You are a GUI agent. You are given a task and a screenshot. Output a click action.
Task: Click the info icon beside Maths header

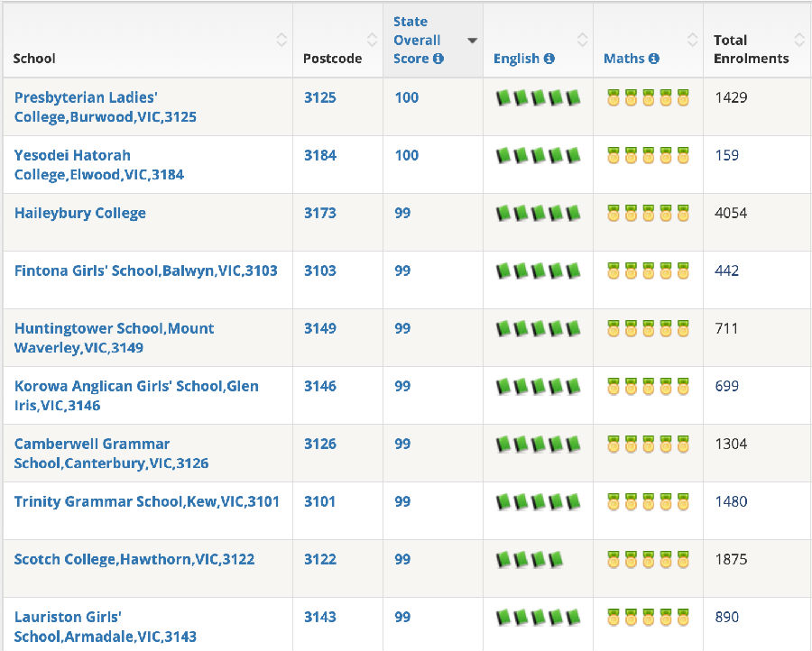point(654,59)
